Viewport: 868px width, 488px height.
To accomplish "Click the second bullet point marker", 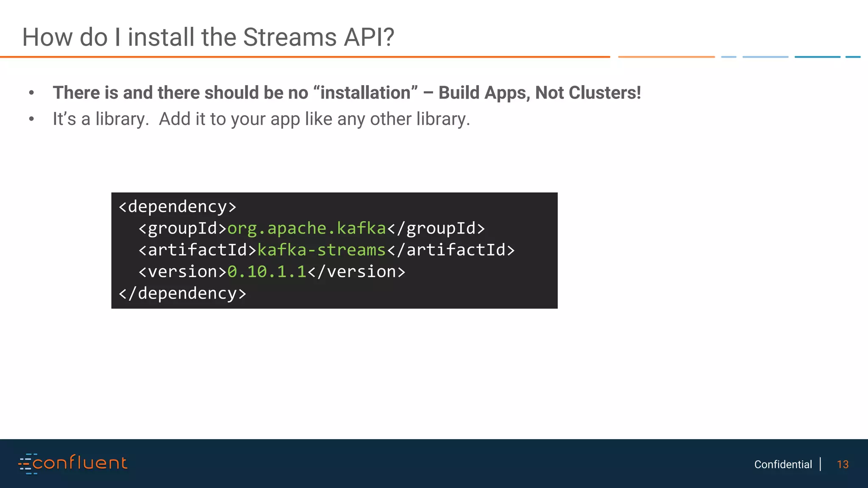I will click(31, 119).
